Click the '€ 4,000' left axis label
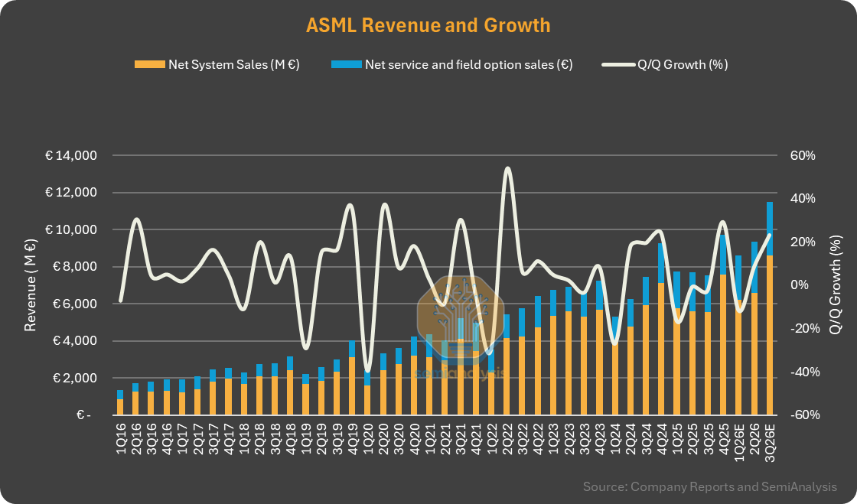The image size is (857, 504). coord(75,341)
